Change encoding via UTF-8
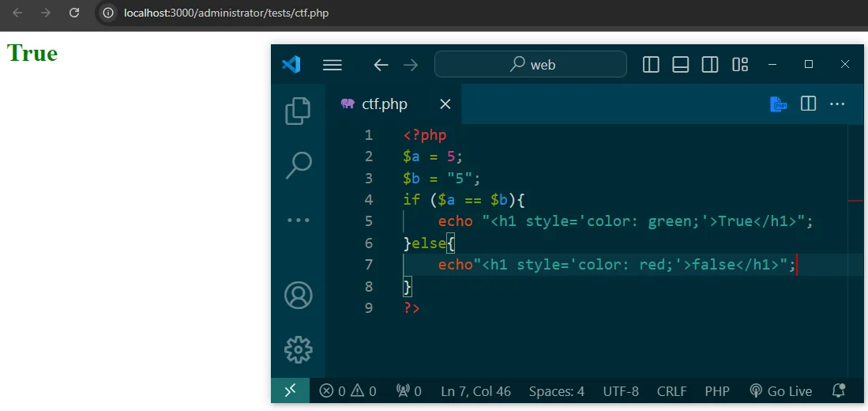 point(621,391)
